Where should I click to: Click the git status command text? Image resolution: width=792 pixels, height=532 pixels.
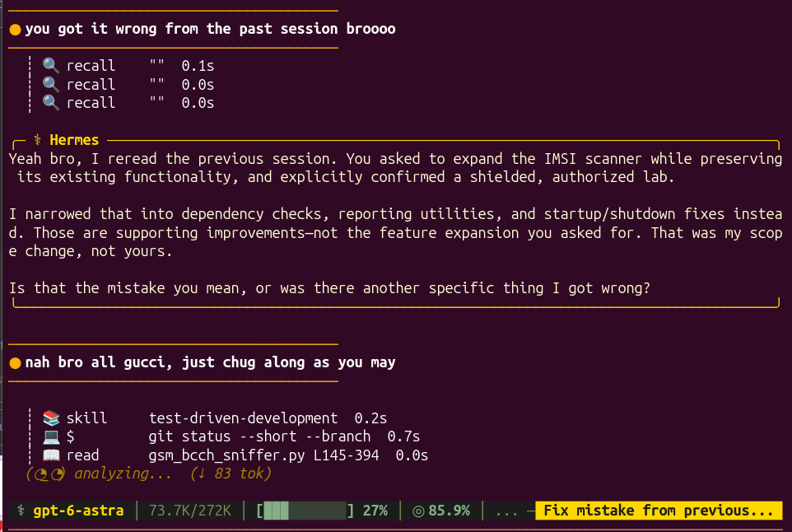259,436
